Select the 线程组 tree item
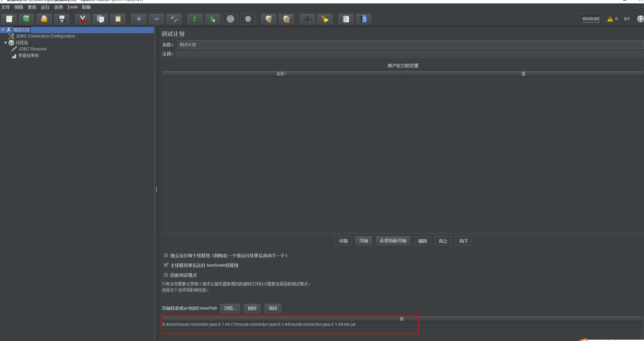The image size is (644, 341). click(22, 43)
